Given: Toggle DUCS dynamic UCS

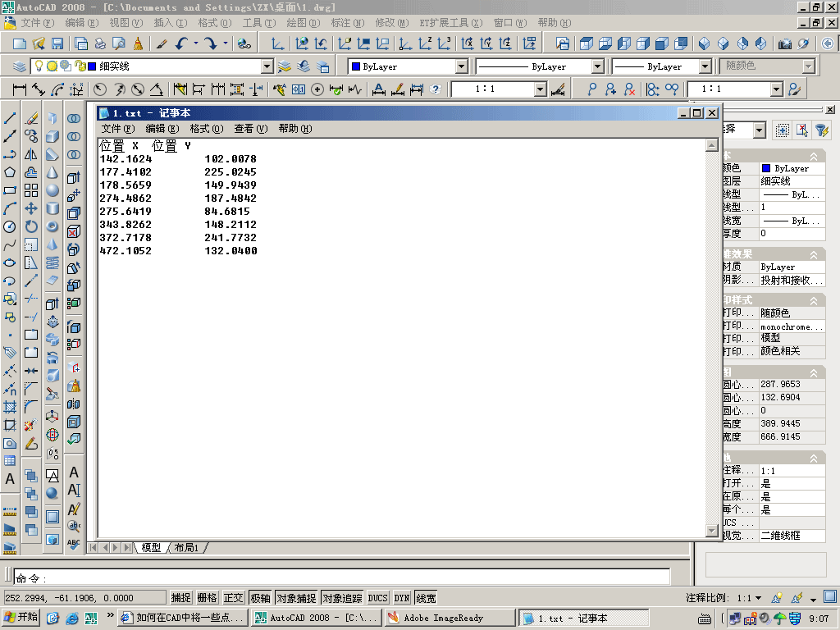Looking at the screenshot, I should [377, 598].
